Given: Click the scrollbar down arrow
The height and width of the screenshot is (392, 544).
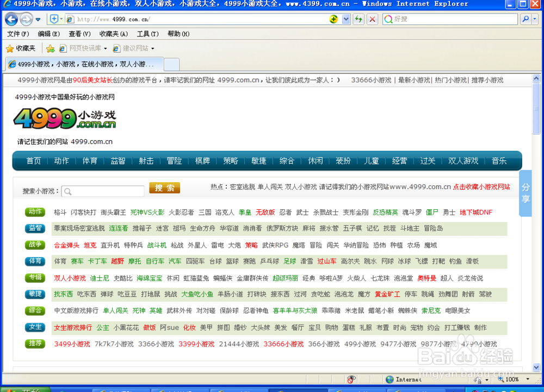Looking at the screenshot, I should tap(536, 368).
